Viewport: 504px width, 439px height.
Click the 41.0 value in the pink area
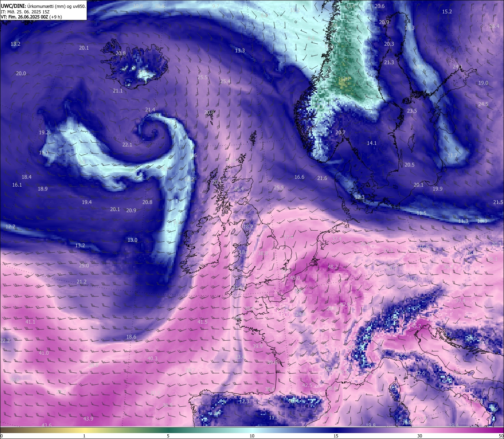pos(44,353)
